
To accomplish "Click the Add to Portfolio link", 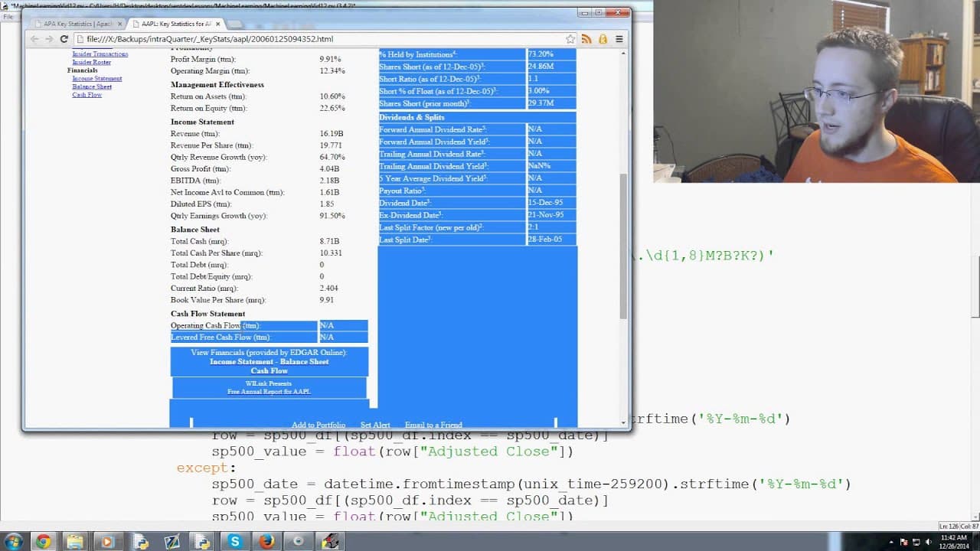I will tap(318, 425).
